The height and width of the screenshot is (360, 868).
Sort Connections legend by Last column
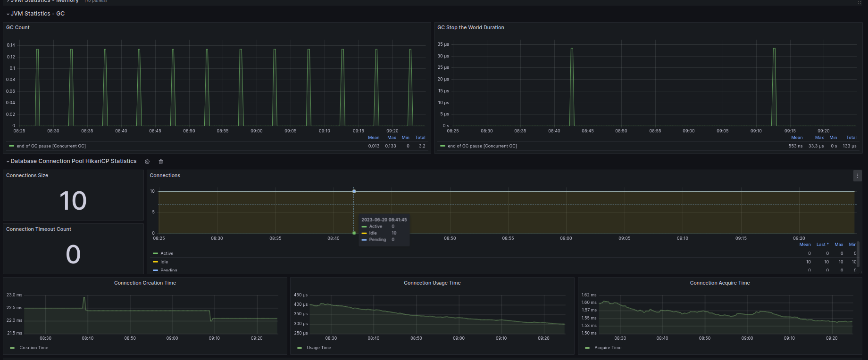click(x=822, y=245)
